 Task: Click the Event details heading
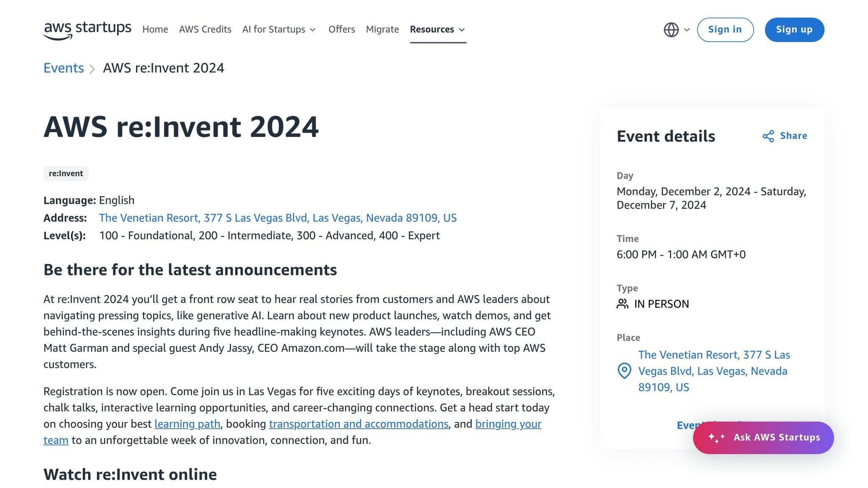click(666, 136)
